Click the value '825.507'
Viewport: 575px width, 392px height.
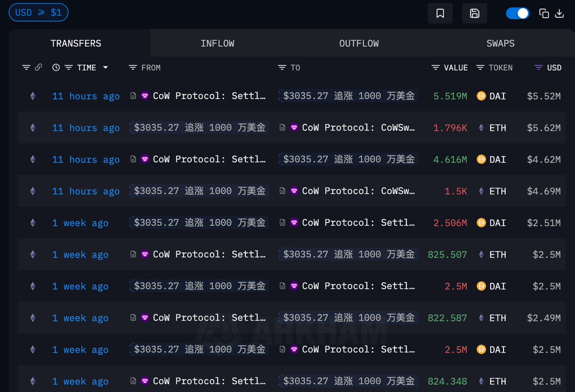(448, 255)
